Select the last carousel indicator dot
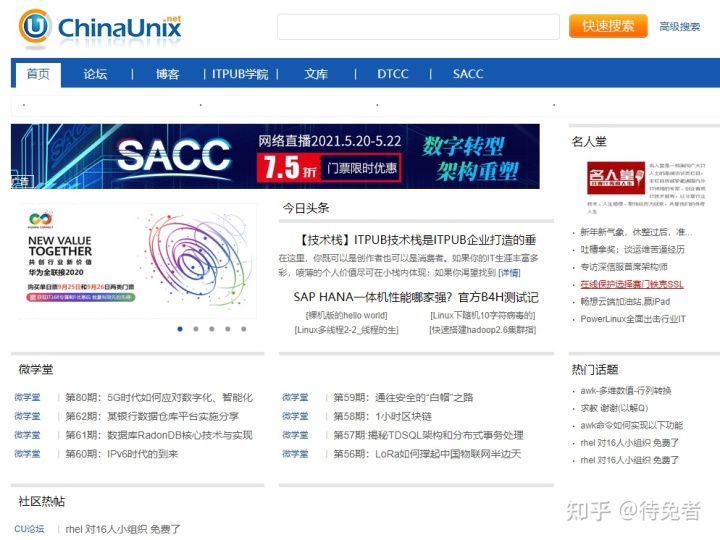 (x=242, y=328)
